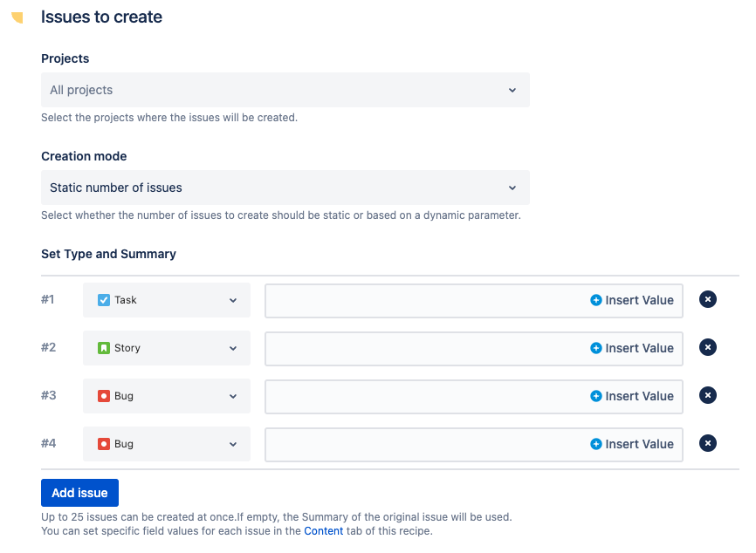Viewport: 756px width, 553px height.
Task: Remove issue row #3 using its X icon
Action: pos(708,395)
